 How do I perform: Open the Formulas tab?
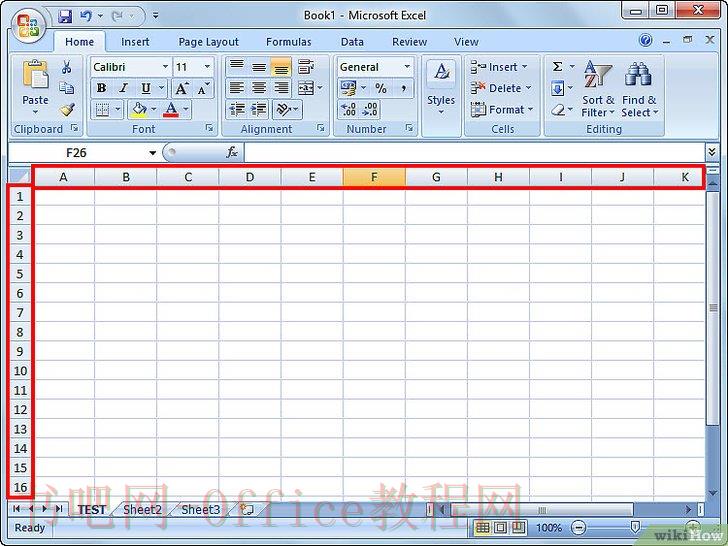[x=288, y=42]
